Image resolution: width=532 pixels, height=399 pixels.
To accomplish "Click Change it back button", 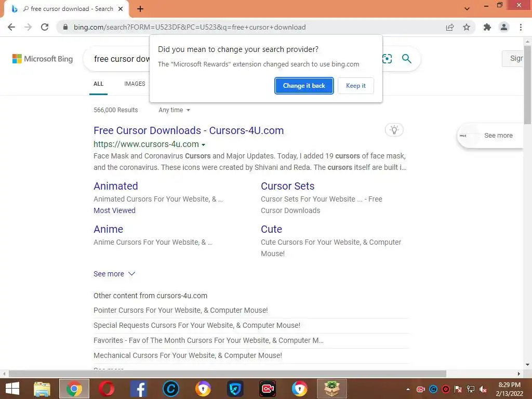I will click(304, 86).
